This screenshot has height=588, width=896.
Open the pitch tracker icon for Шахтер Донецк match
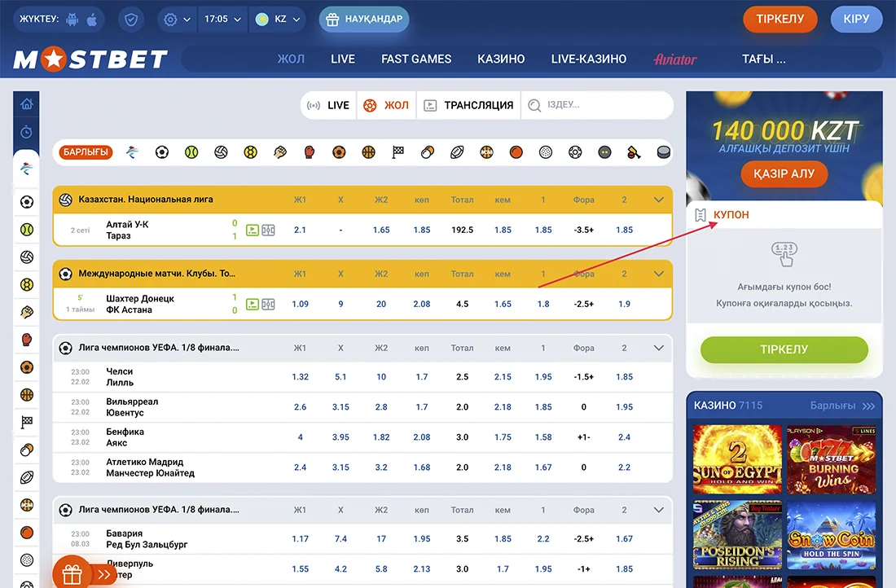[268, 305]
